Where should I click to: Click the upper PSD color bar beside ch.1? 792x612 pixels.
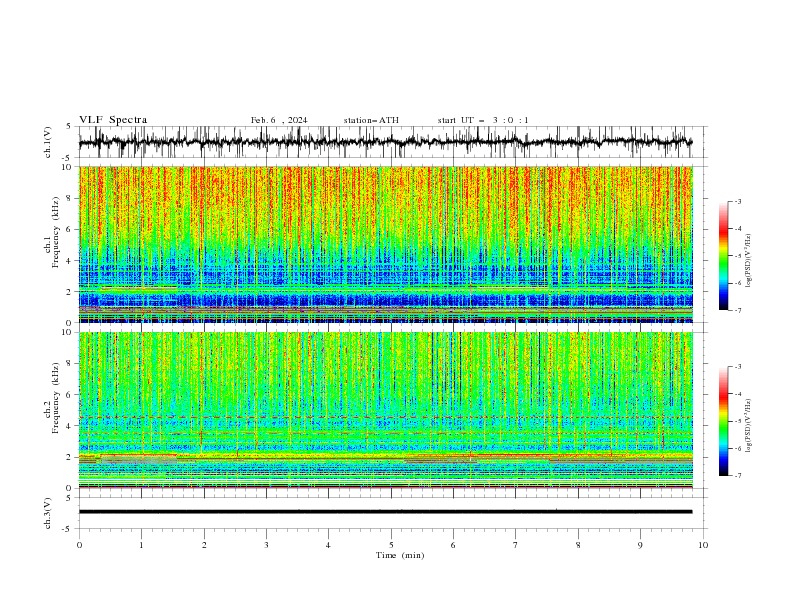pos(723,256)
